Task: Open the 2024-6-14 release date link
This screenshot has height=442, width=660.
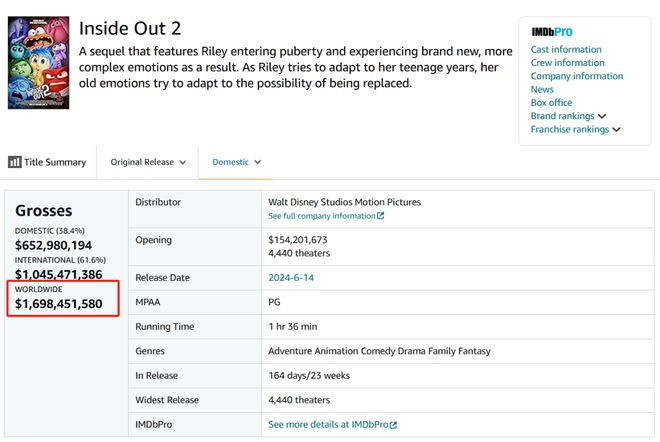Action: 292,277
